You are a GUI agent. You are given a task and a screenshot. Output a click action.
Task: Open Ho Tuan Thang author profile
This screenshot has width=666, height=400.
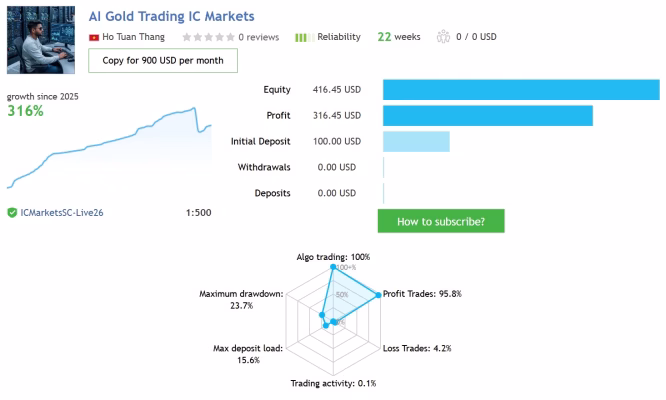click(133, 37)
